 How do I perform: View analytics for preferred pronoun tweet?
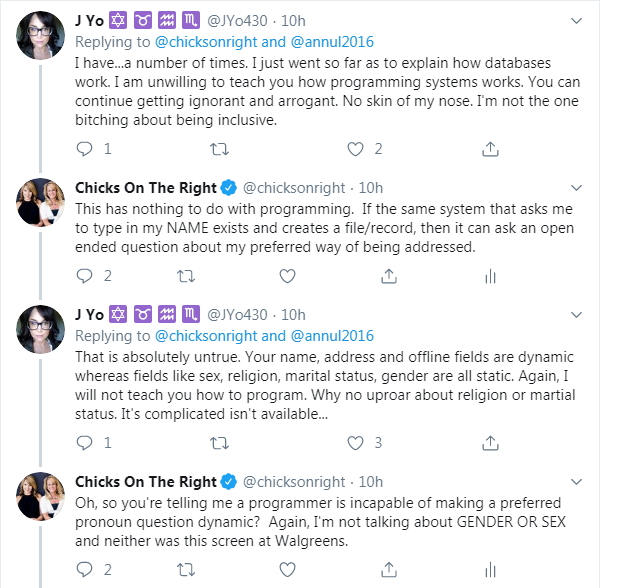point(490,568)
